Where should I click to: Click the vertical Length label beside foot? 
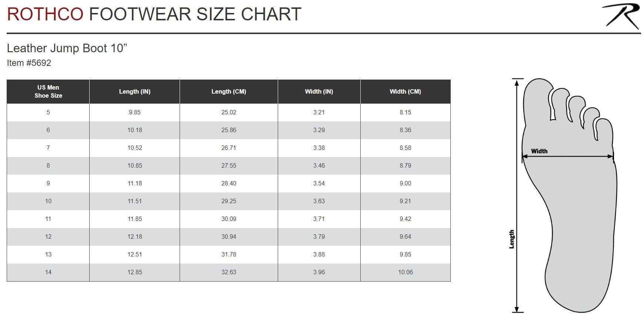[512, 239]
